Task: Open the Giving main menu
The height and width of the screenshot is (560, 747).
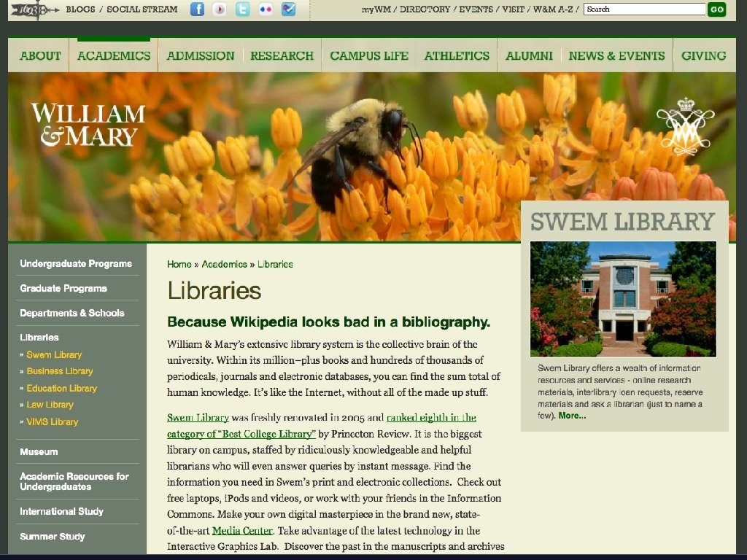Action: pos(704,55)
